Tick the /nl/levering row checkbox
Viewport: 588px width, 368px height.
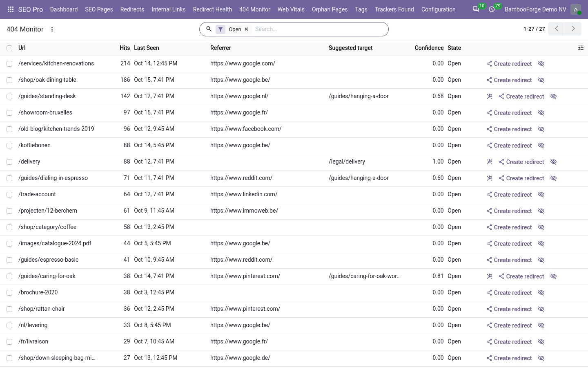tap(9, 325)
